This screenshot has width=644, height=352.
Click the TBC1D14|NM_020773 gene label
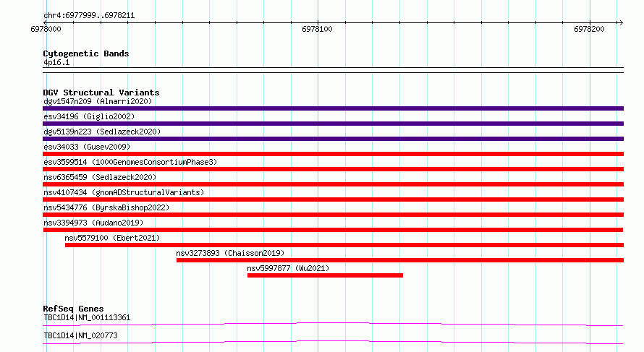click(x=80, y=335)
